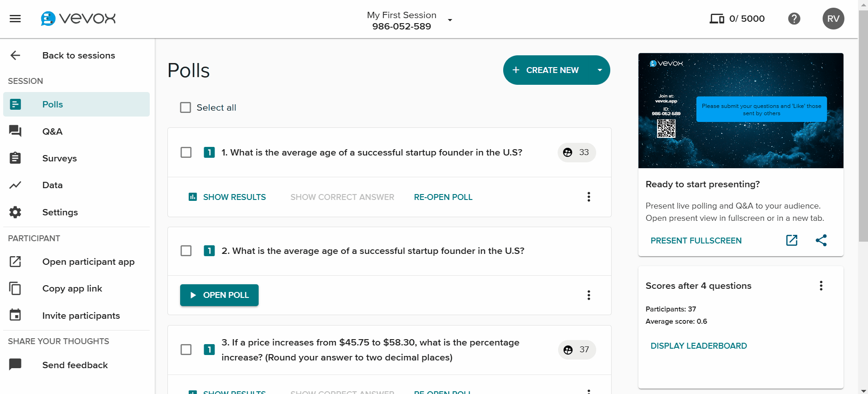The image size is (868, 394).
Task: Click the back arrow to sessions
Action: (x=15, y=55)
